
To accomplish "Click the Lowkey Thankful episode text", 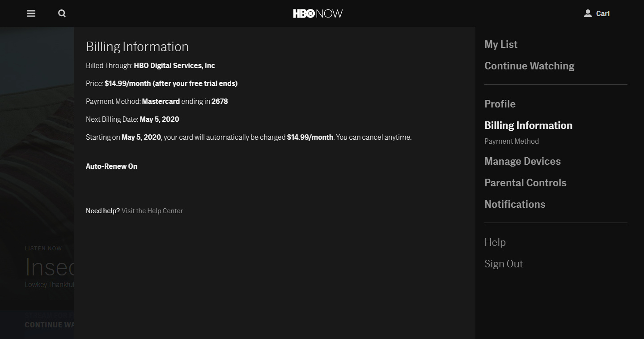I will click(49, 284).
